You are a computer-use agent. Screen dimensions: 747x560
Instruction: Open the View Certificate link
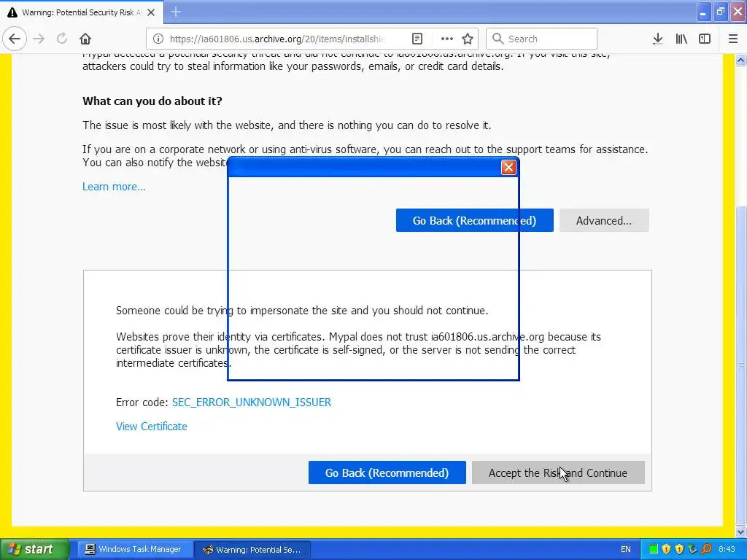pos(152,427)
